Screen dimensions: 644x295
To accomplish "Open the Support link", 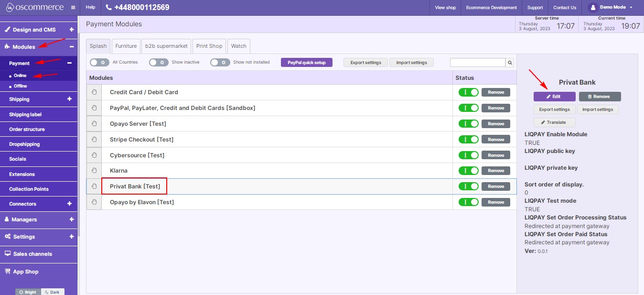I will tap(535, 8).
